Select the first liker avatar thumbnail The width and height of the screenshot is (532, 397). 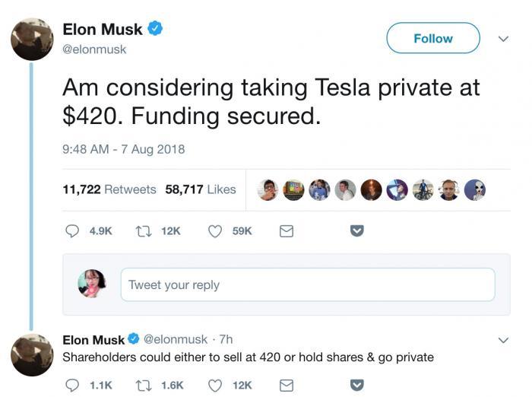pyautogui.click(x=268, y=190)
